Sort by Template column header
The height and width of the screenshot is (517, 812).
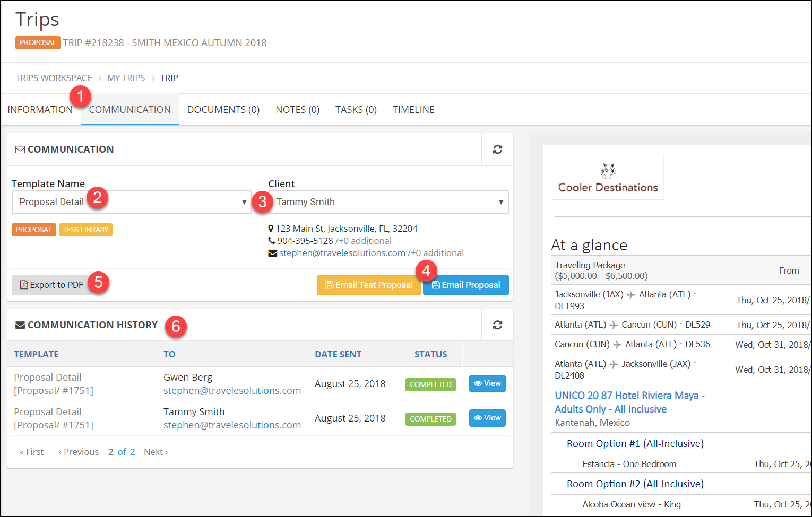36,354
